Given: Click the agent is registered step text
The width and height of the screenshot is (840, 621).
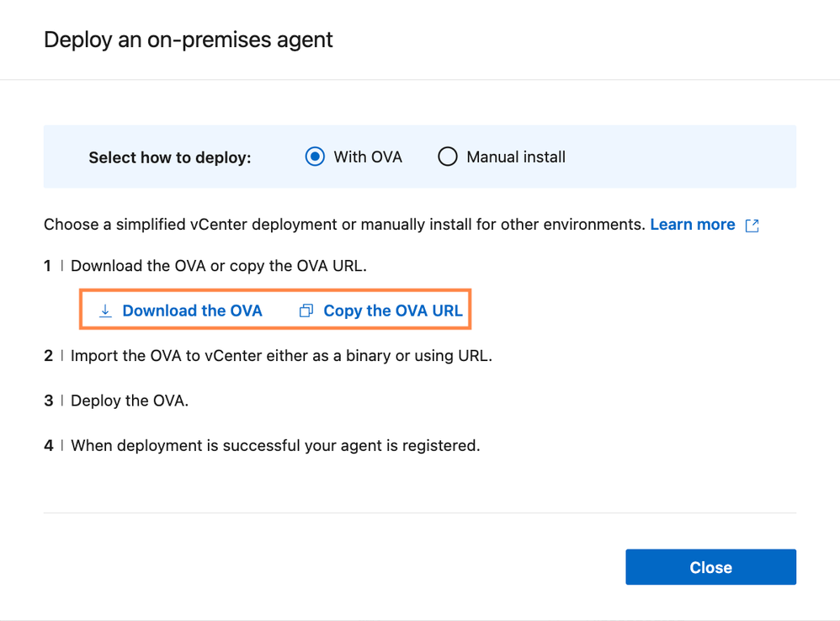Looking at the screenshot, I should tap(275, 445).
